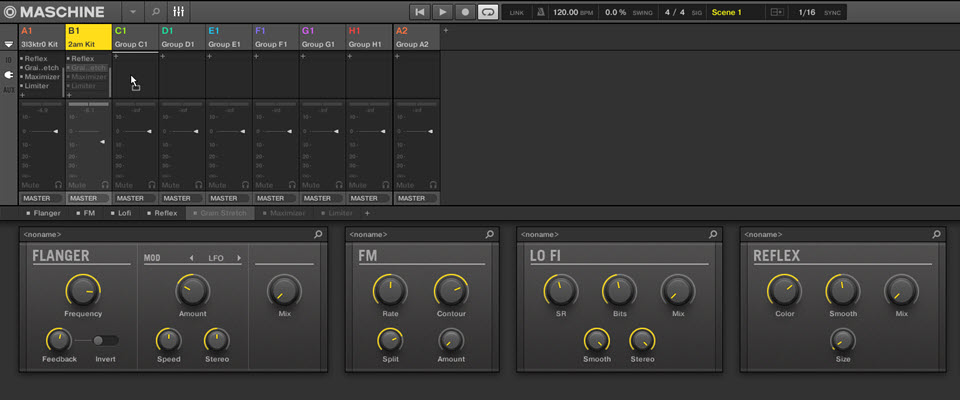Switch the flanger MOD source with the right arrow
The image size is (960, 400).
pos(239,258)
